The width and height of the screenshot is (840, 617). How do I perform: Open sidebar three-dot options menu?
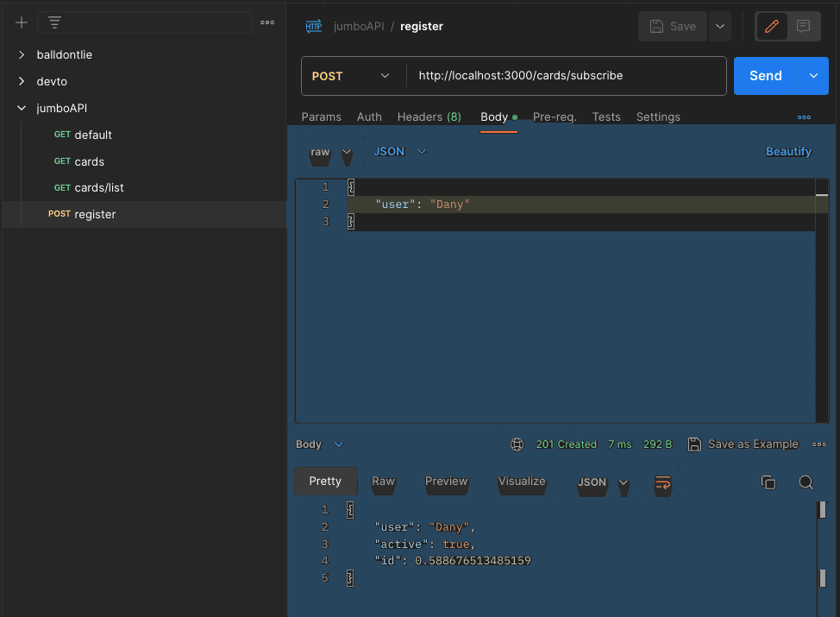(x=267, y=22)
